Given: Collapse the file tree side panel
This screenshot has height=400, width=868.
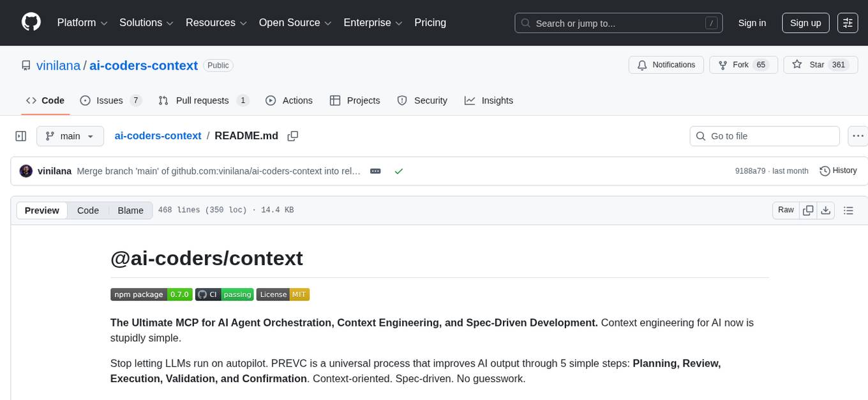Looking at the screenshot, I should [20, 135].
